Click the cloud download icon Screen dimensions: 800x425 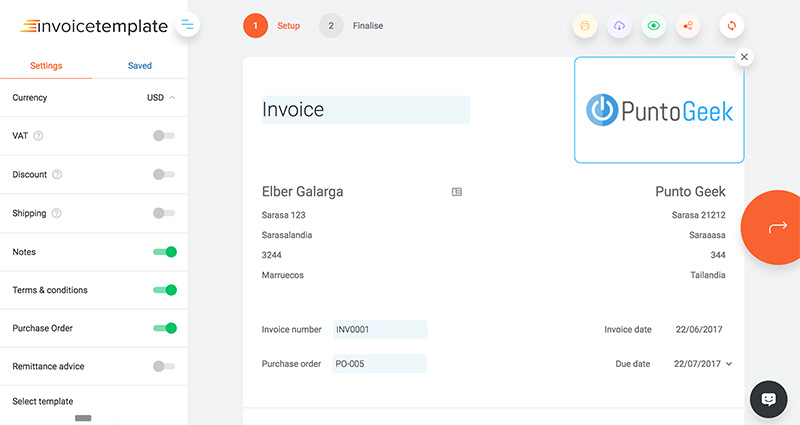pos(620,26)
